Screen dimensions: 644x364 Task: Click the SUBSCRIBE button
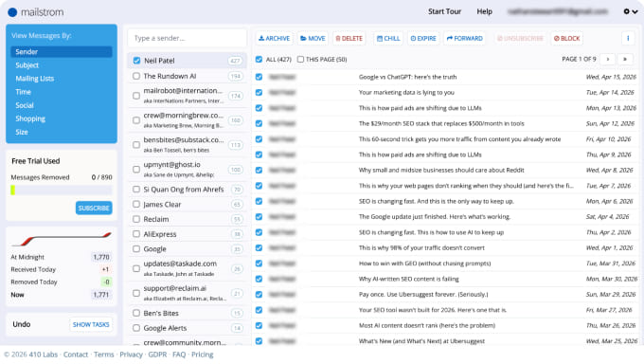pyautogui.click(x=94, y=209)
